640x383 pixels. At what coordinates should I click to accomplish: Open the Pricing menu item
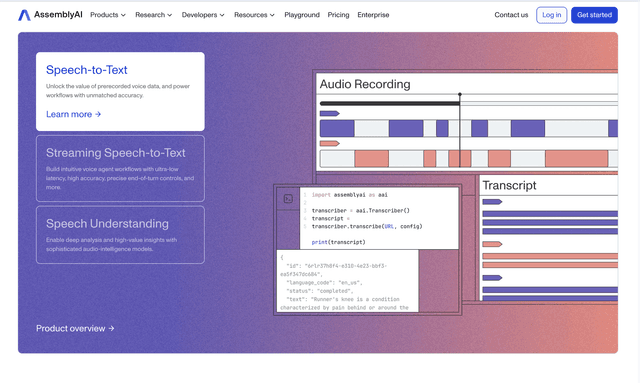[x=338, y=15]
